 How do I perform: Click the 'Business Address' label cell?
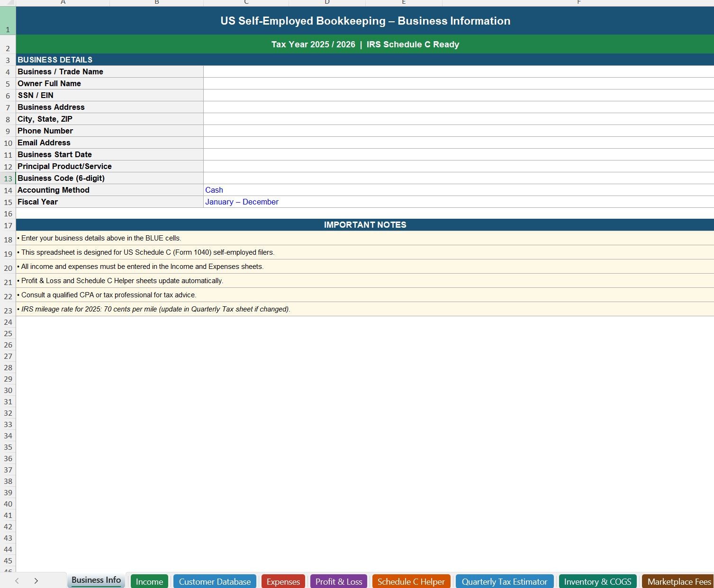109,107
